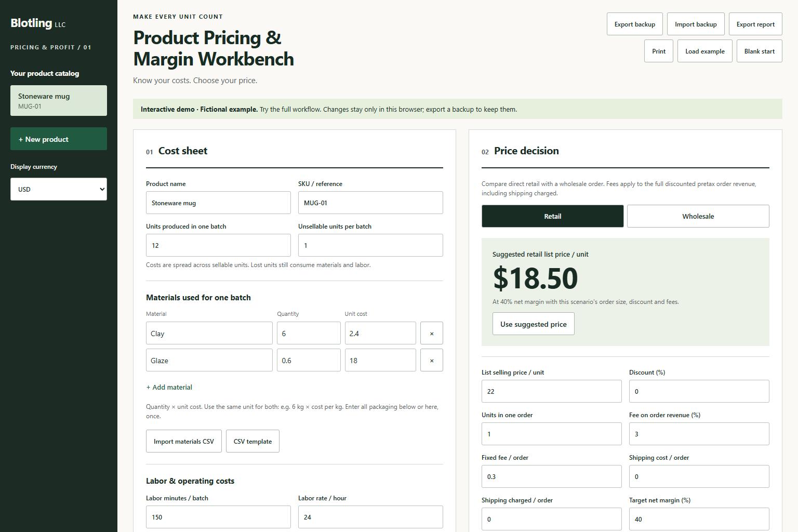This screenshot has height=532, width=798.
Task: Remove the Glaze material row
Action: (x=432, y=360)
